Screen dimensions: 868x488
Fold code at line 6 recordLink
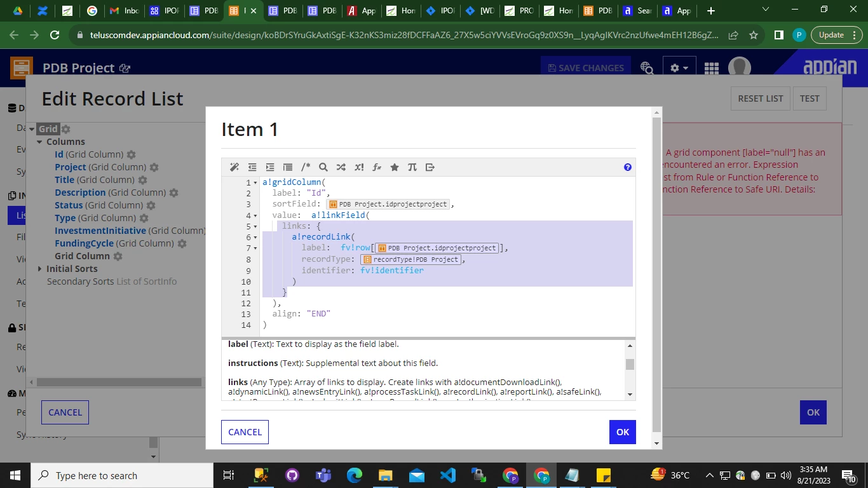click(255, 238)
